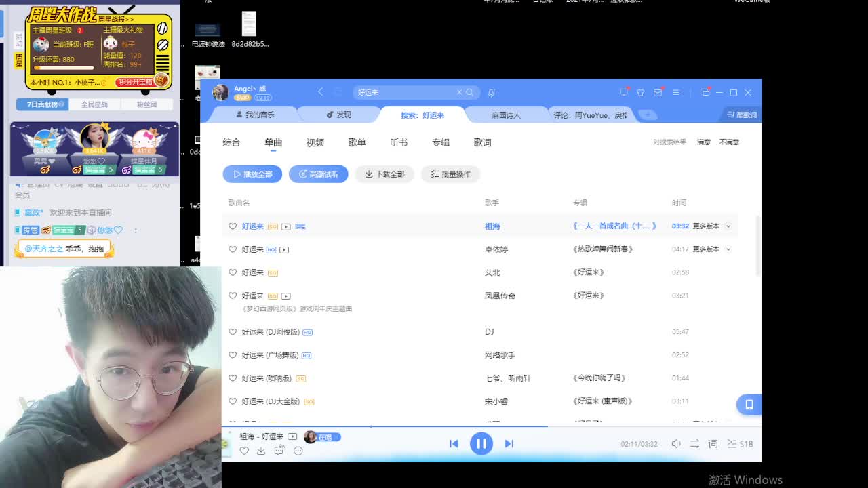Image resolution: width=868 pixels, height=488 pixels.
Task: Favorite 好运来 (唢呐版)
Action: pos(233,378)
